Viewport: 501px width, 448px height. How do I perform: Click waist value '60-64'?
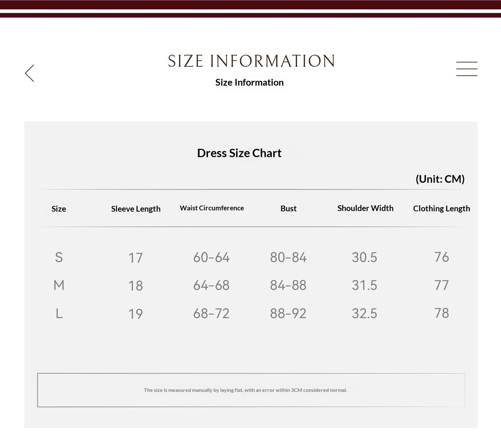(x=211, y=257)
